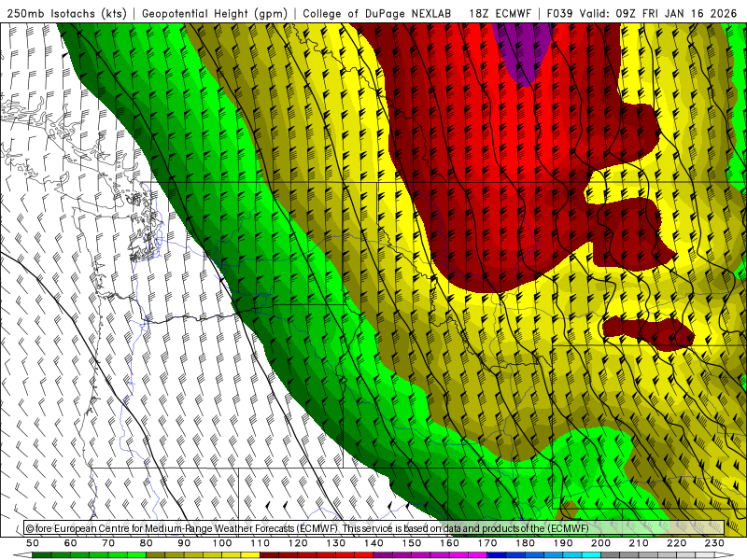Image resolution: width=747 pixels, height=560 pixels.
Task: Select the 190 knot scale label
Action: [563, 543]
